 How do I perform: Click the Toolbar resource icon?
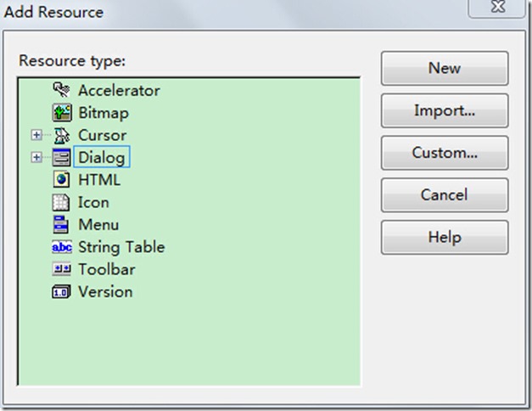point(61,269)
